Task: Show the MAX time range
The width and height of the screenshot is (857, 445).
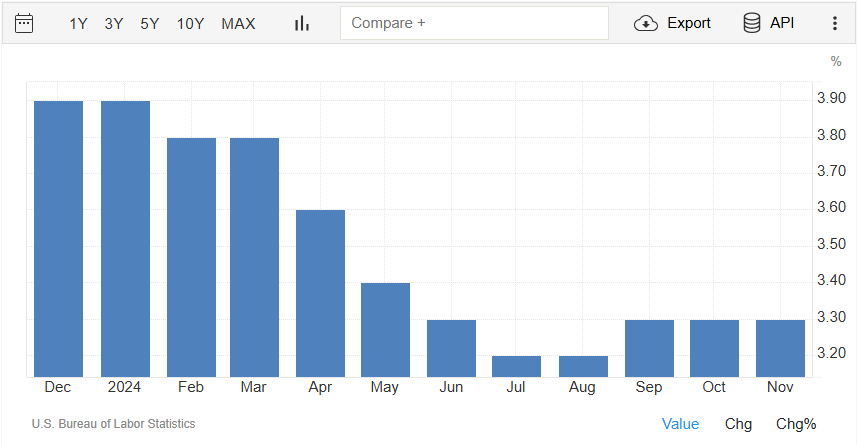Action: point(238,24)
